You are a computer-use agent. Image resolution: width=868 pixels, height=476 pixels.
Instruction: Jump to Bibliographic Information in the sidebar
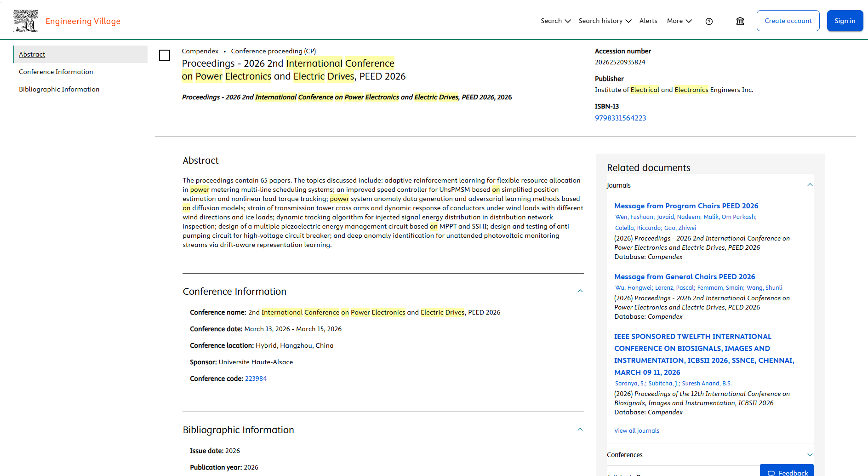[x=59, y=89]
